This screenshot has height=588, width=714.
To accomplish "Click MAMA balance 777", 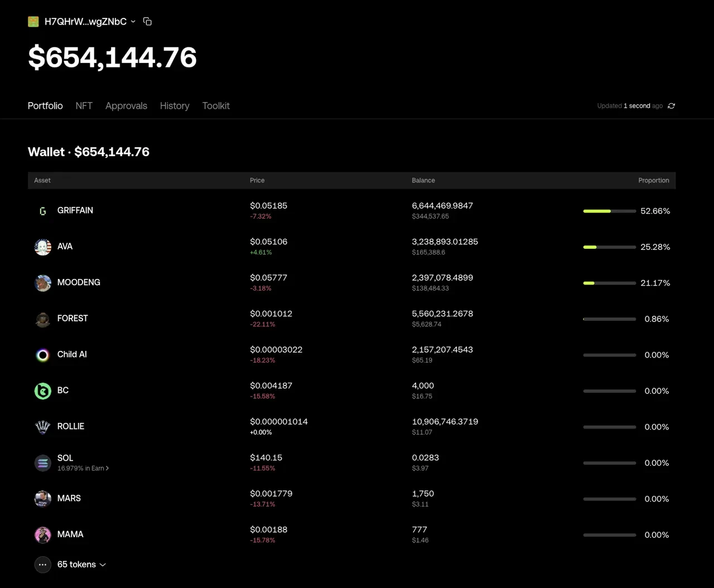I will click(419, 529).
